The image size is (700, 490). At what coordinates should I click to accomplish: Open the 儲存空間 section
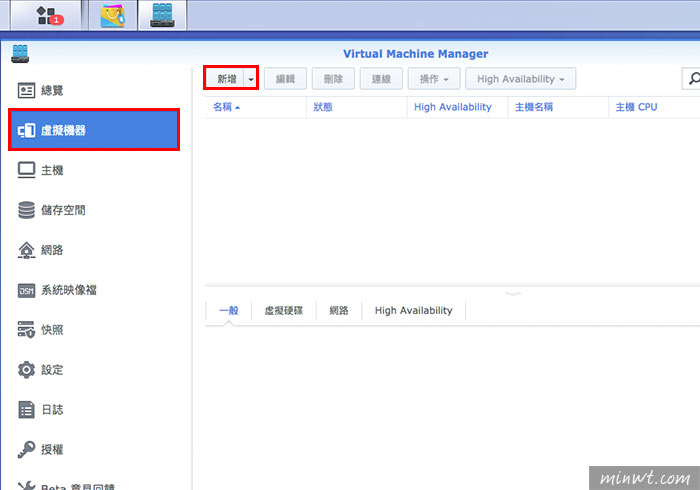tap(94, 210)
